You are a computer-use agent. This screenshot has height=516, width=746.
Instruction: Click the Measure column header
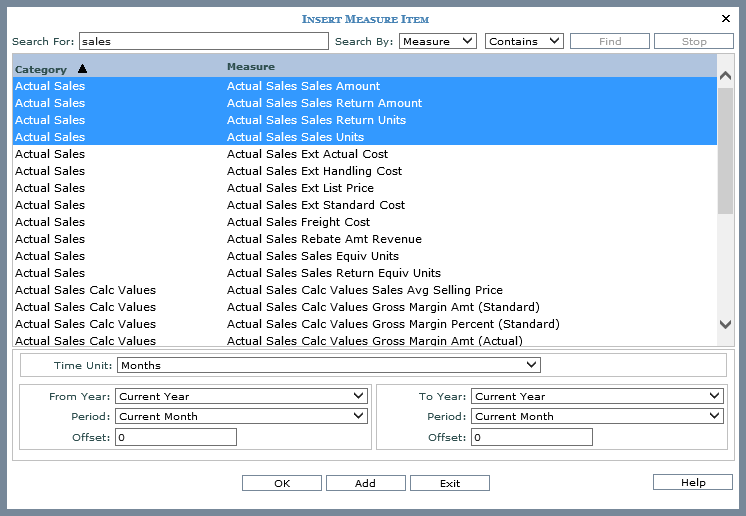tap(250, 67)
